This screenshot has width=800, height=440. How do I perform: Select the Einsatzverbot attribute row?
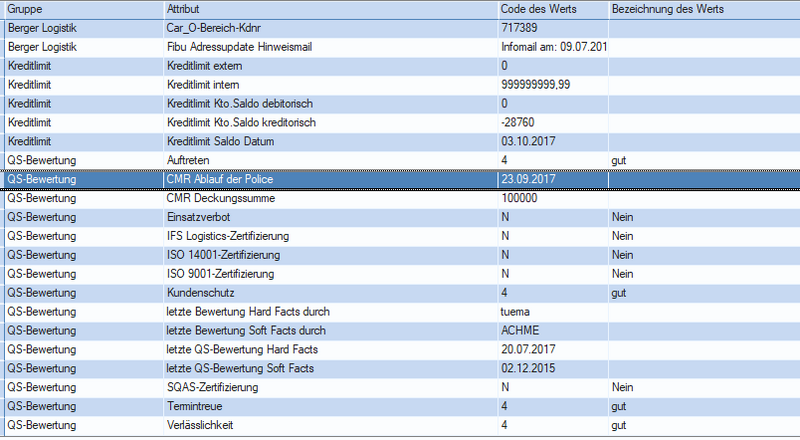click(x=402, y=217)
